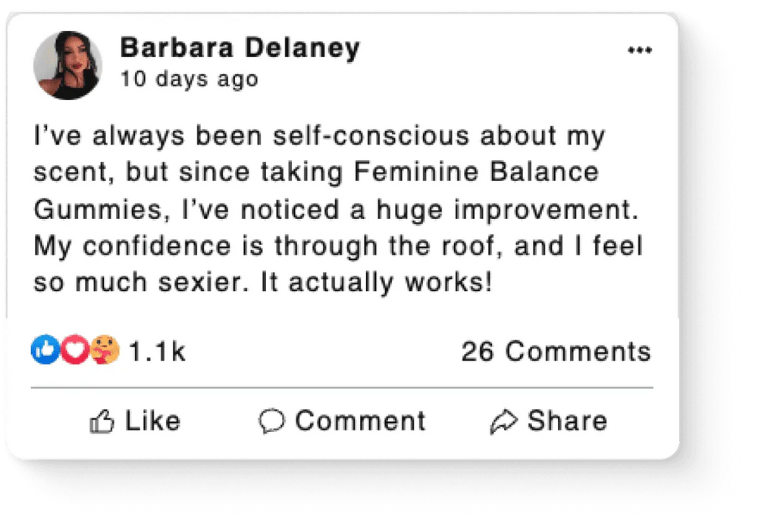
Task: Open the three-dot post options menu
Action: [640, 51]
